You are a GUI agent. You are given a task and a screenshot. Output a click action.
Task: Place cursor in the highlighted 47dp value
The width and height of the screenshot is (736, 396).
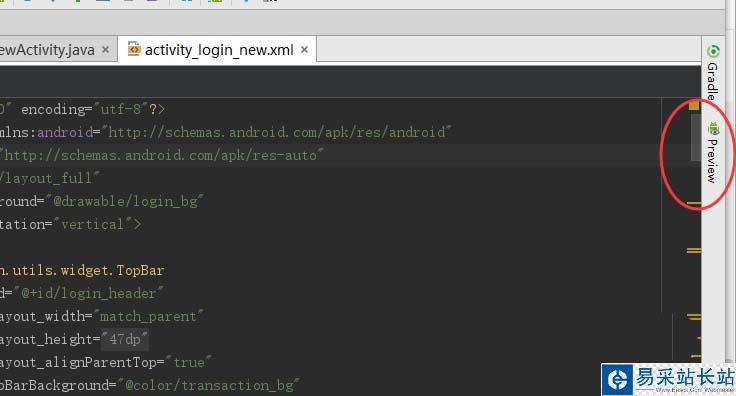pyautogui.click(x=125, y=339)
